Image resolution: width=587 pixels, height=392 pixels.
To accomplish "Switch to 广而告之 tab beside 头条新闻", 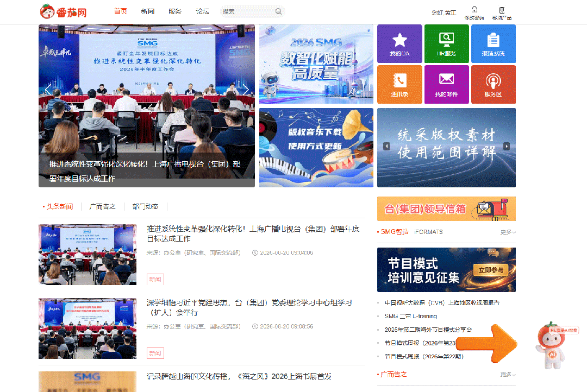I will coord(102,206).
